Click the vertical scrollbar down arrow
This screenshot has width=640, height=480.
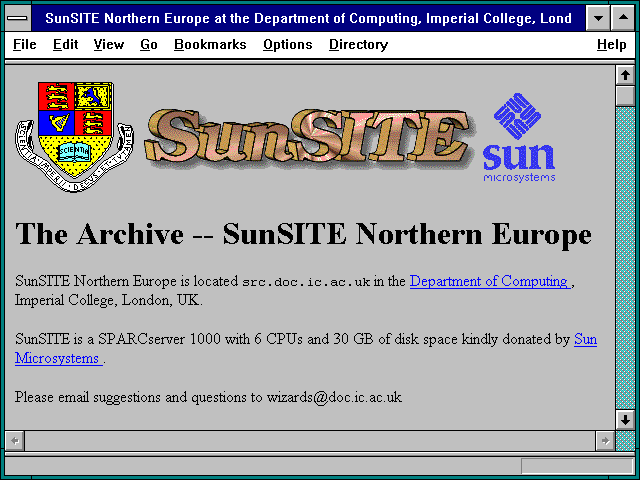coord(625,420)
